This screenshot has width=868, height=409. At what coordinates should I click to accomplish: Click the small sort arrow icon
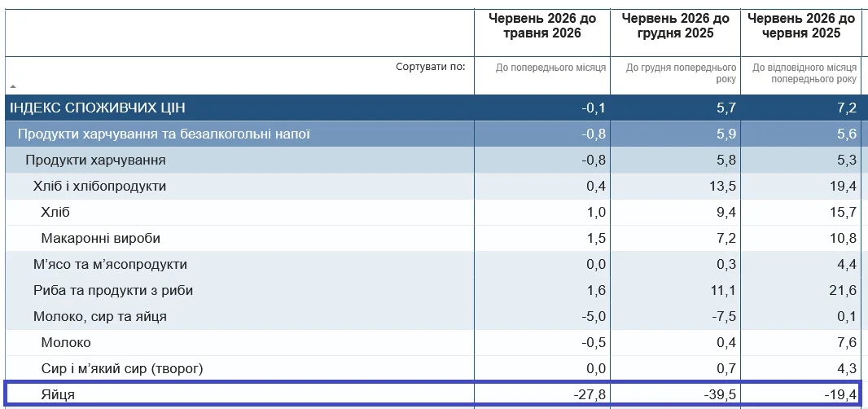13,86
